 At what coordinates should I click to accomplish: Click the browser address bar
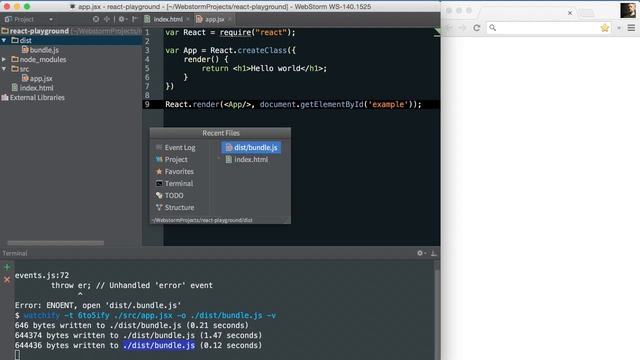click(549, 28)
